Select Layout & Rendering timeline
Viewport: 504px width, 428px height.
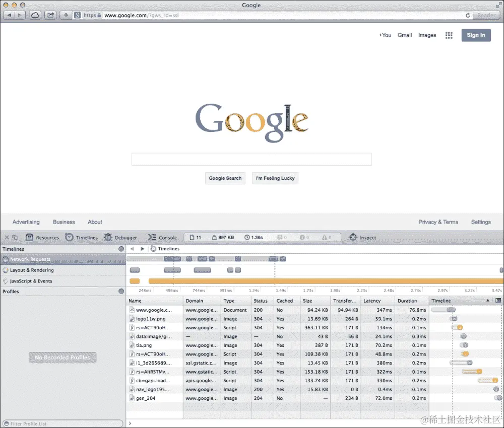point(63,270)
